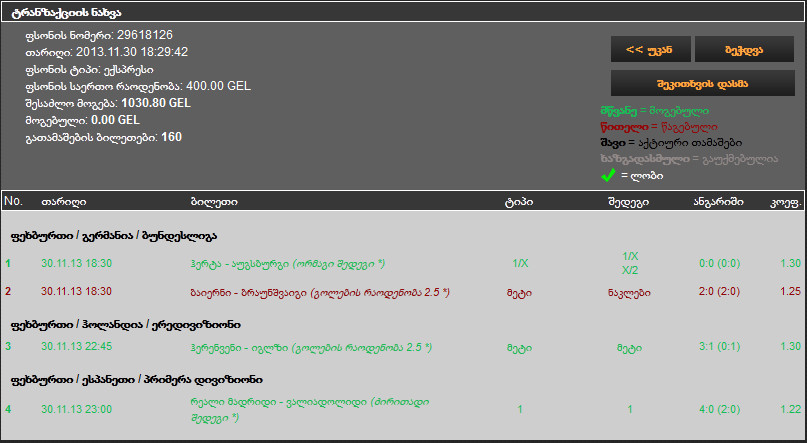Click the score 4:0 (2:0) of Real Madrid row
This screenshot has width=807, height=443.
pos(720,410)
